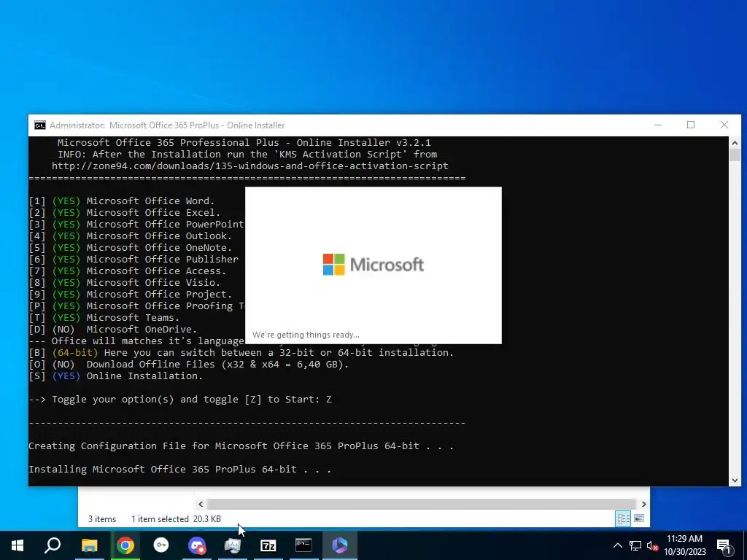Click the File Explorer horizontal scrollbar thumb
This screenshot has height=560, width=747.
click(x=422, y=504)
